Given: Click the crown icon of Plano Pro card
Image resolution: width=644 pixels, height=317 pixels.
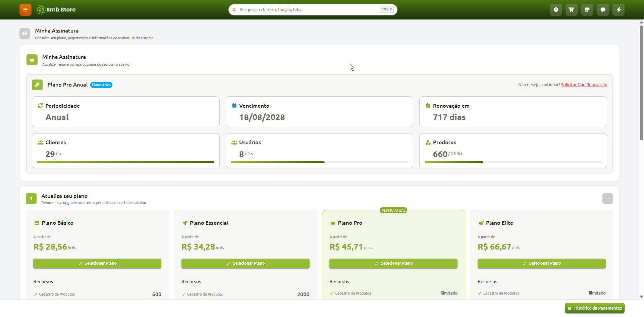Looking at the screenshot, I should [x=333, y=223].
